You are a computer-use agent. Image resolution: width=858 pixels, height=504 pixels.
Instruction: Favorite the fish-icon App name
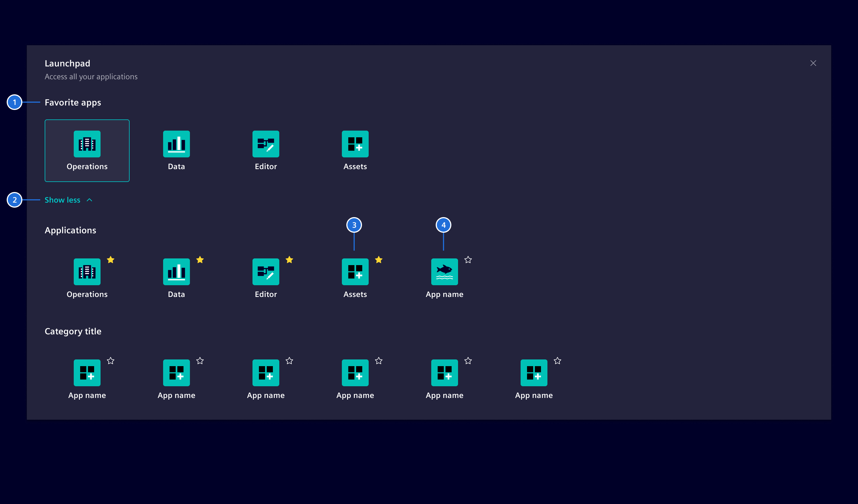468,260
